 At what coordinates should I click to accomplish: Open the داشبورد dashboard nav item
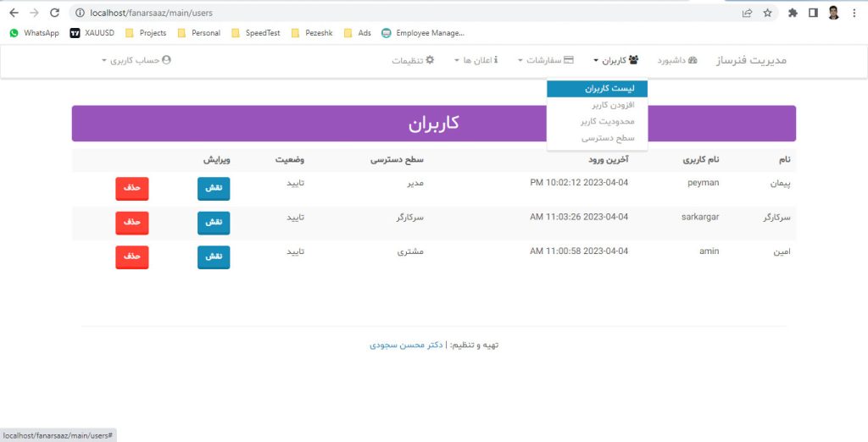(677, 60)
